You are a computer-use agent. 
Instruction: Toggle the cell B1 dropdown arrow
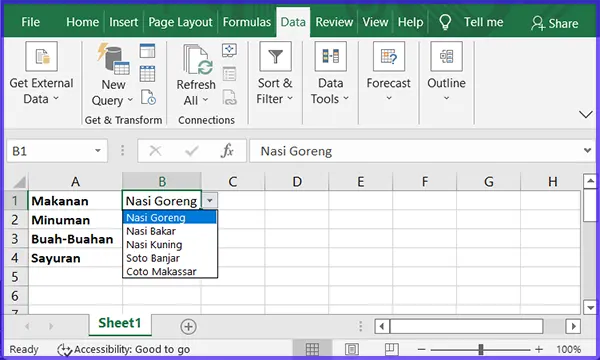click(x=209, y=200)
